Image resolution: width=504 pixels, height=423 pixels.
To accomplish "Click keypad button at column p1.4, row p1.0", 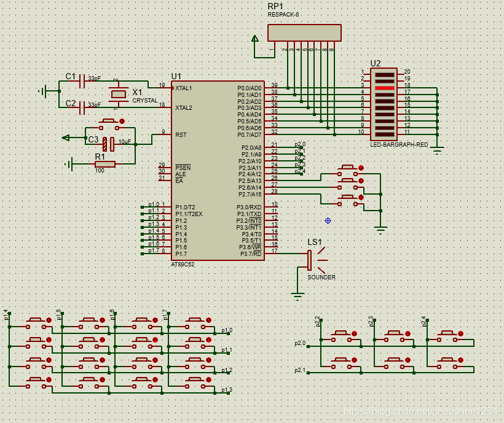I will click(36, 324).
